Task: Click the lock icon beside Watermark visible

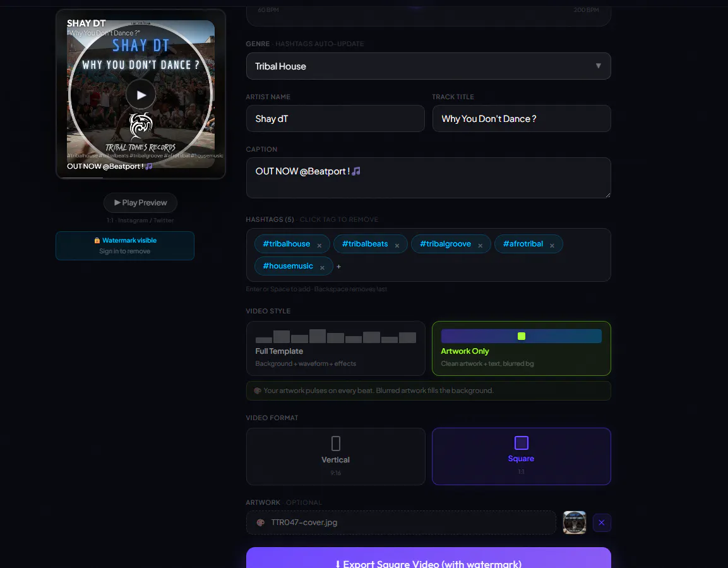Action: point(97,241)
